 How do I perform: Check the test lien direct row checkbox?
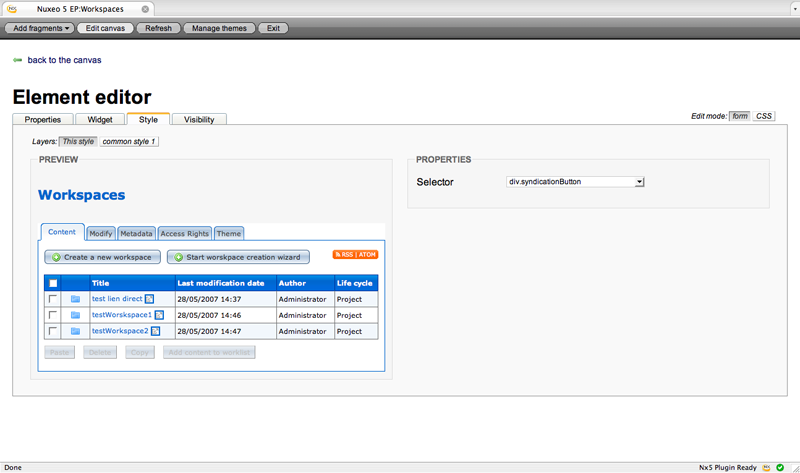pyautogui.click(x=53, y=299)
